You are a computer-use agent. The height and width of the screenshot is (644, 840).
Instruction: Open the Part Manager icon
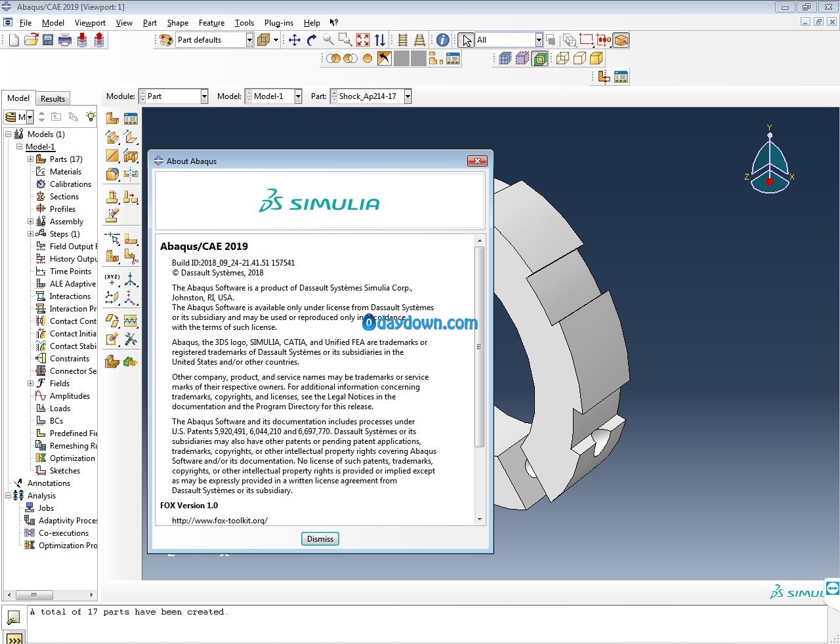click(x=131, y=118)
